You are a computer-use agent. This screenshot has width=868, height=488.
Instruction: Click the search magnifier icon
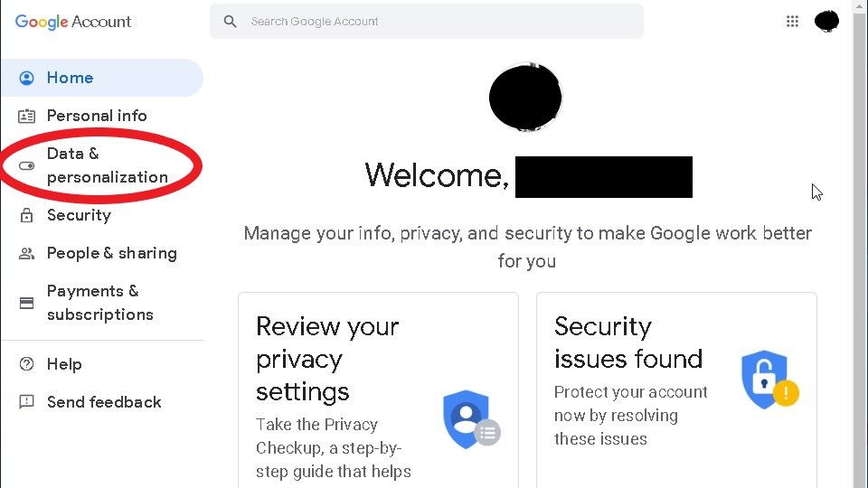[x=231, y=22]
